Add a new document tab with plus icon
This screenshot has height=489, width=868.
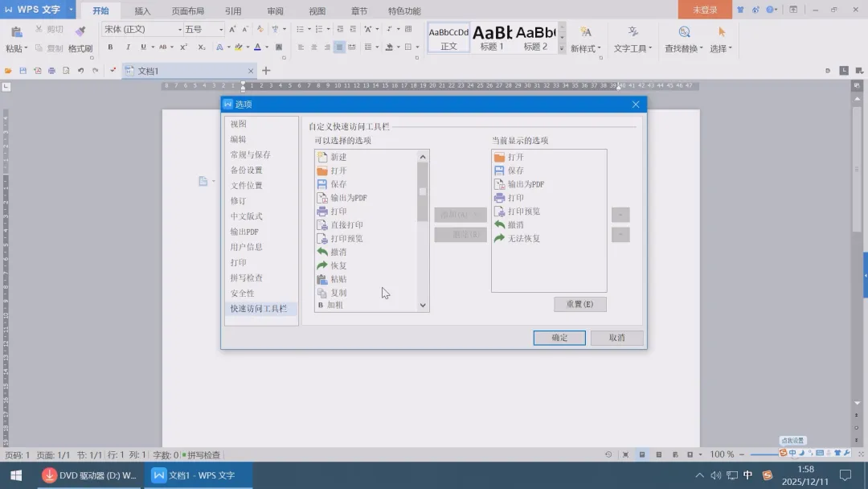click(266, 70)
